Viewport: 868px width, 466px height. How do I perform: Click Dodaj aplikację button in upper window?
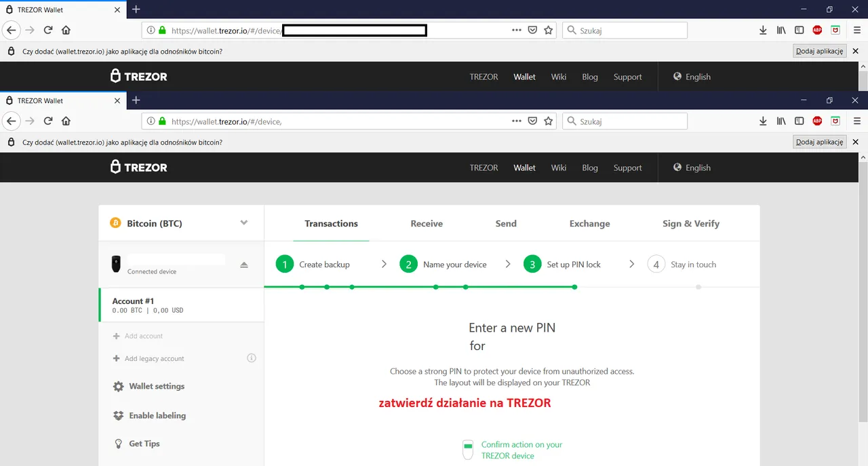click(x=820, y=51)
